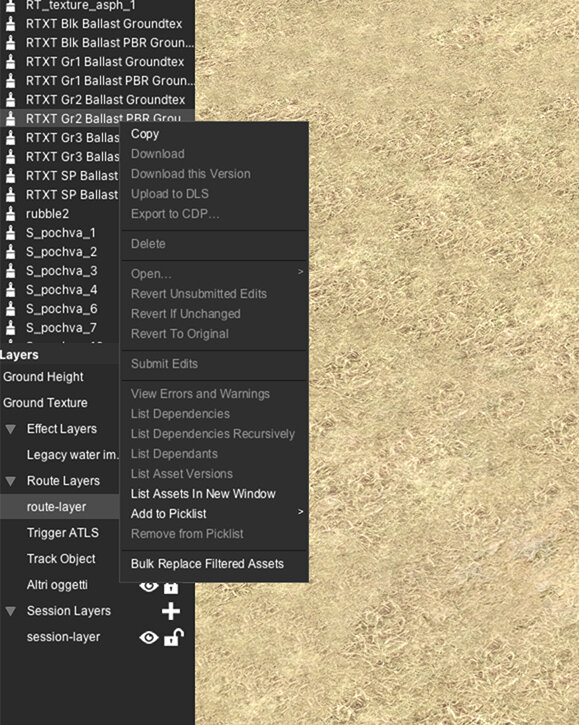Image resolution: width=579 pixels, height=725 pixels.
Task: Add a new session layer with plus icon
Action: pyautogui.click(x=171, y=611)
